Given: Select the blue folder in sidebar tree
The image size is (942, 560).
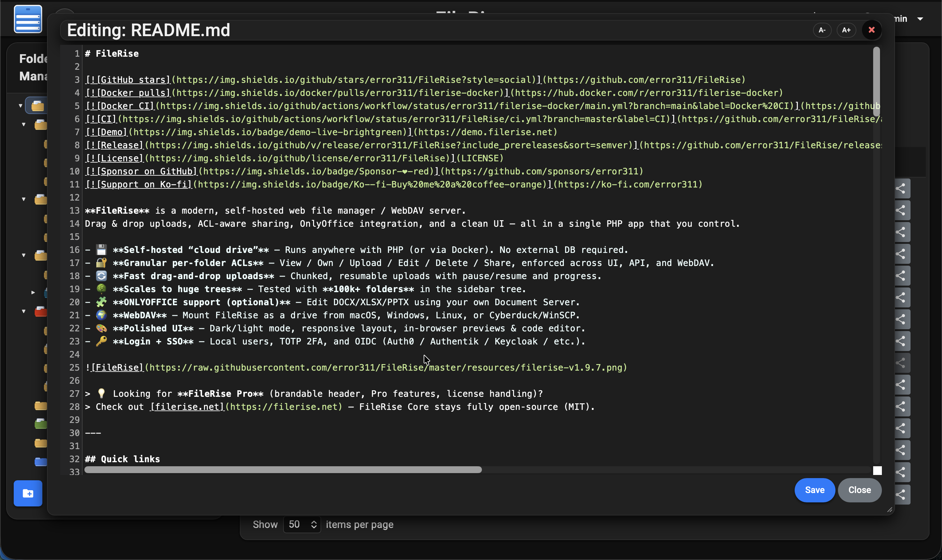Looking at the screenshot, I should point(41,462).
